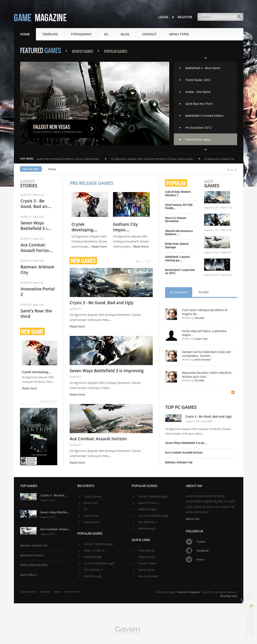
Task: Click Comic-Con in Big Events
Action: 91,516
